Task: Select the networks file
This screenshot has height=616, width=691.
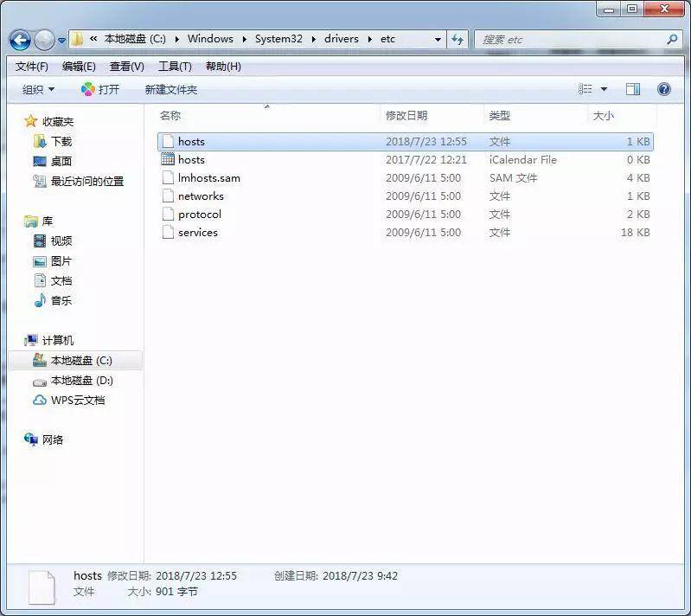Action: click(406, 196)
